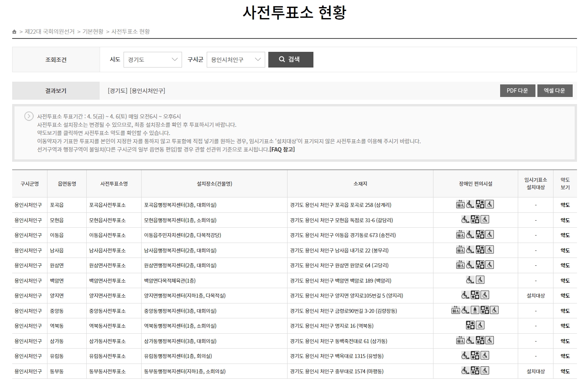Click the boxed wheelchair icon in the 포곡읍 row
The image size is (588, 391).
[x=490, y=204]
